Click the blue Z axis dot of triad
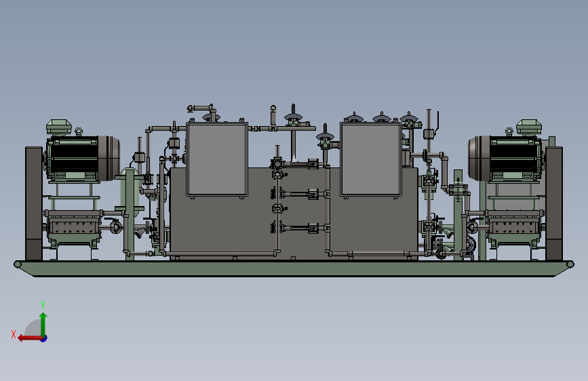 tap(44, 338)
